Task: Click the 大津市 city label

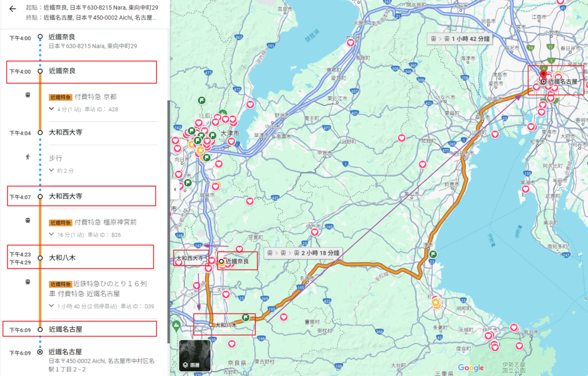Action: [230, 133]
